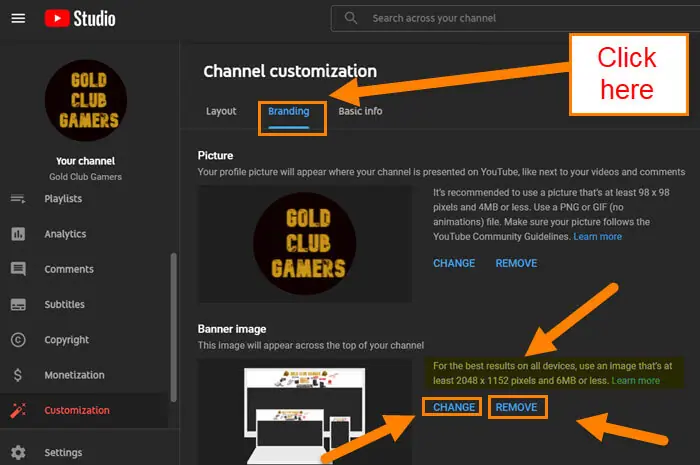Open Learn more link in Picture section
This screenshot has height=465, width=700.
pyautogui.click(x=597, y=237)
